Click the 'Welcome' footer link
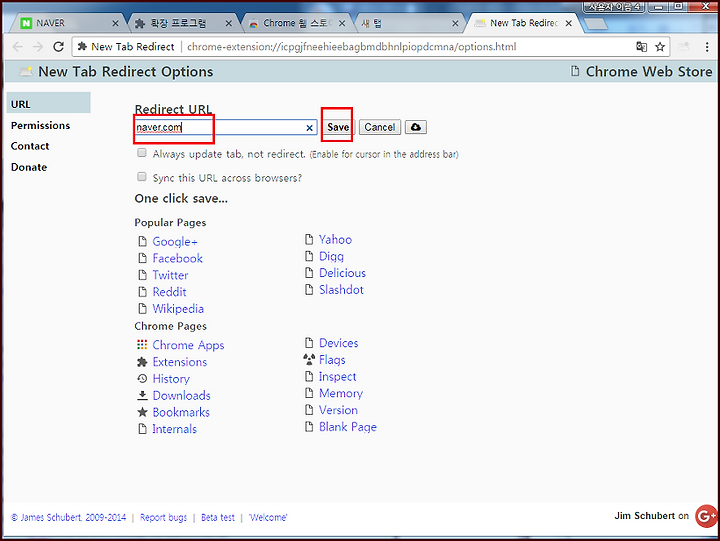Screen dimensions: 720x541 click(268, 518)
